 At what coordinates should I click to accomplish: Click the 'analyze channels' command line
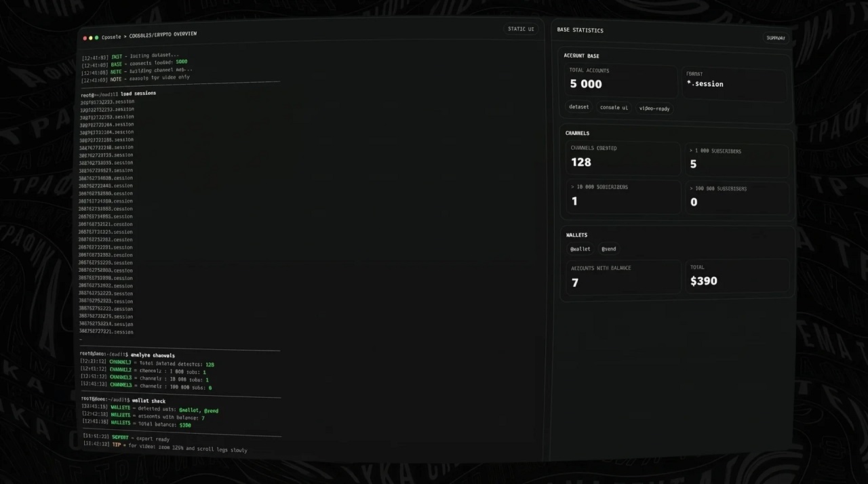127,355
